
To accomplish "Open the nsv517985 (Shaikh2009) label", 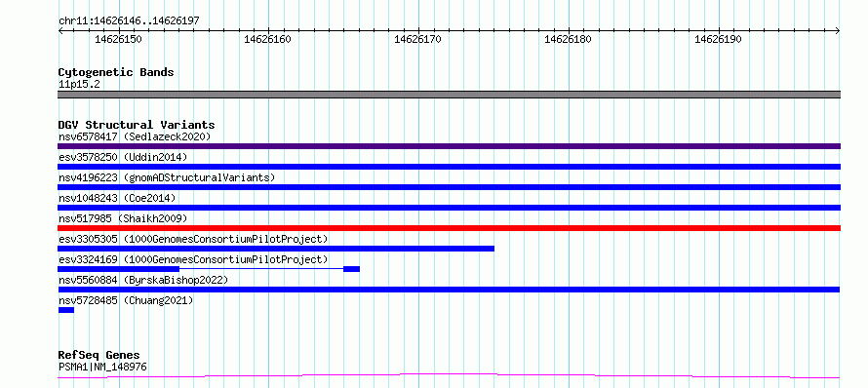I will (123, 218).
